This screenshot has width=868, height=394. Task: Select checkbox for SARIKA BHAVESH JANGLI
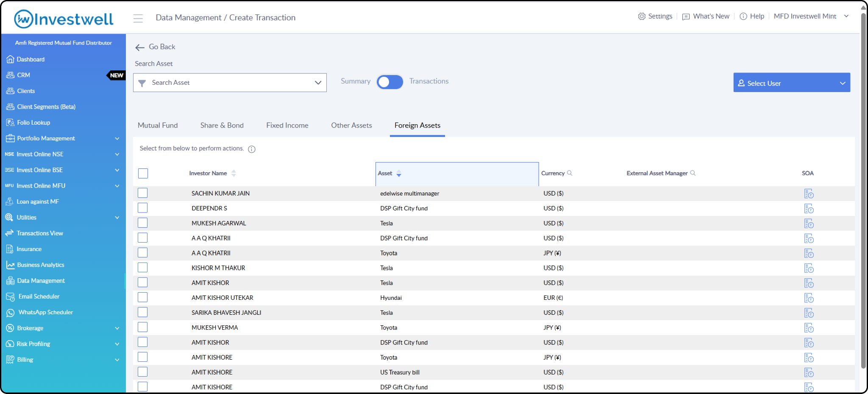[x=143, y=312]
